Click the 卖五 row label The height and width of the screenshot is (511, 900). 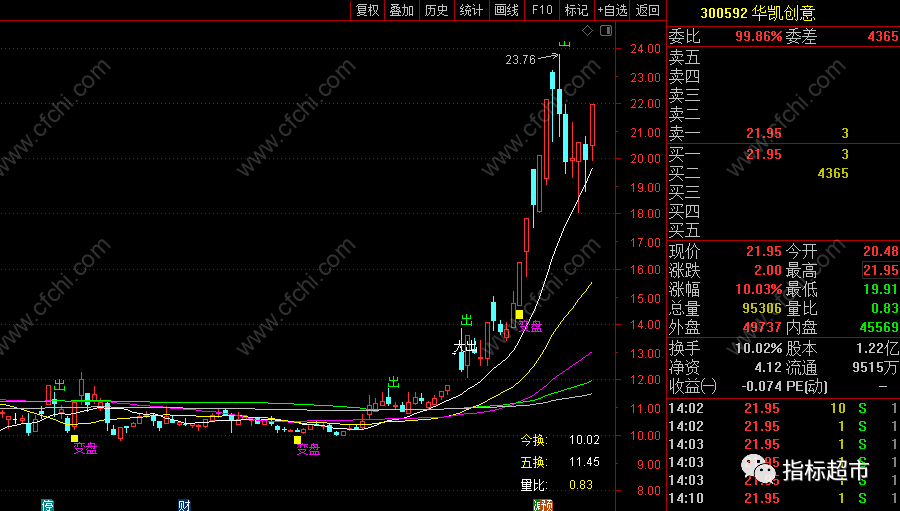(x=685, y=57)
